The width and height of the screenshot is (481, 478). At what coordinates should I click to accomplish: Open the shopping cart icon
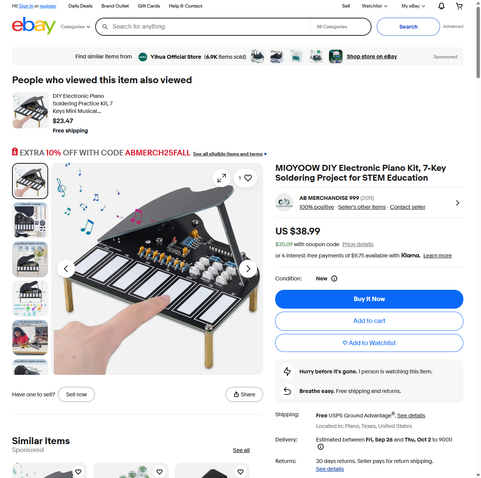(x=459, y=6)
